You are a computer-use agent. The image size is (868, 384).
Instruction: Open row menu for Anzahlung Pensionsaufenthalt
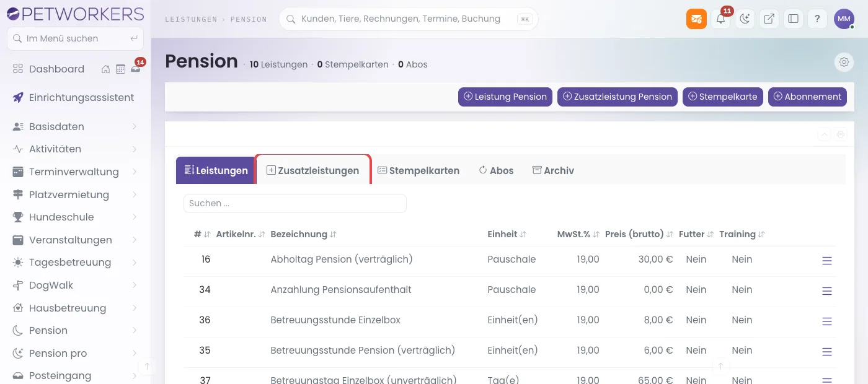(x=826, y=291)
